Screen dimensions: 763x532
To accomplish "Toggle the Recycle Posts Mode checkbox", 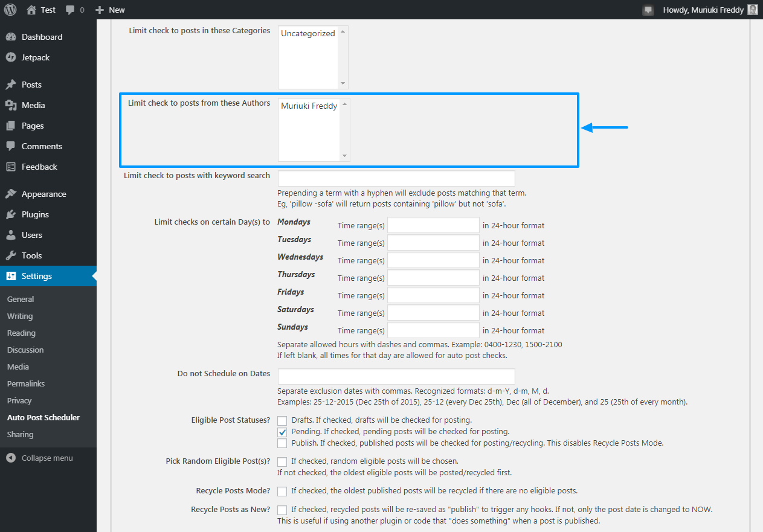I will tap(282, 491).
